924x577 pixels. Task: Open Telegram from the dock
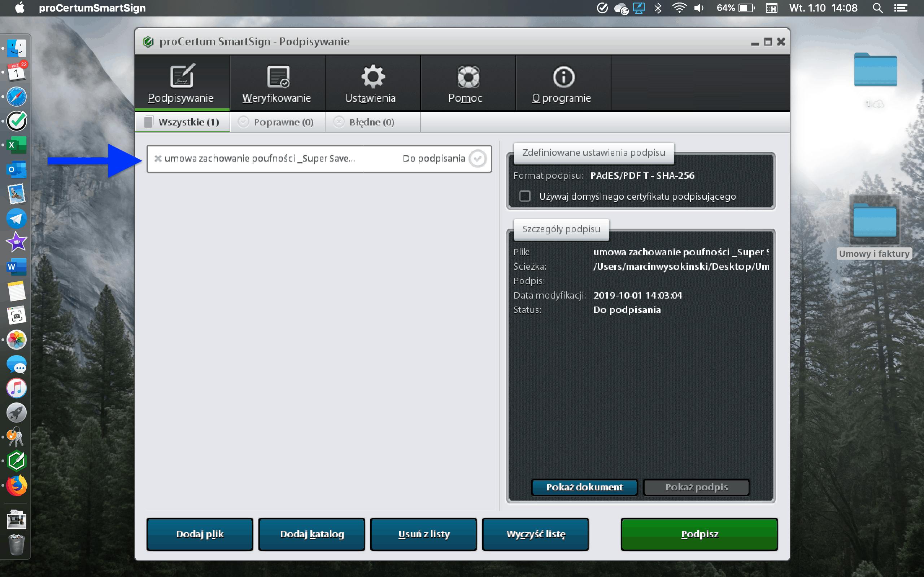(x=16, y=219)
